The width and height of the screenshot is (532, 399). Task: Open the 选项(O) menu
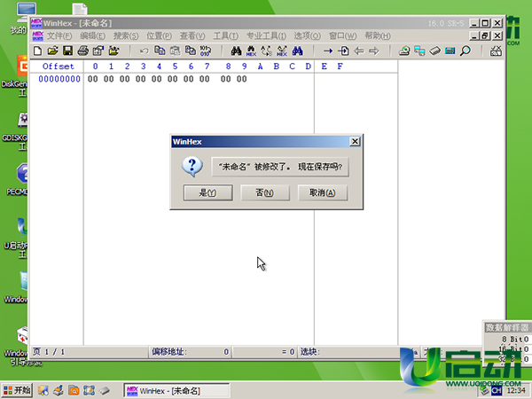click(x=307, y=36)
